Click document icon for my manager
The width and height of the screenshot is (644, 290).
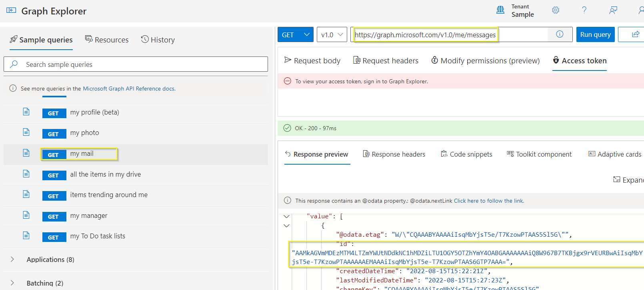26,215
